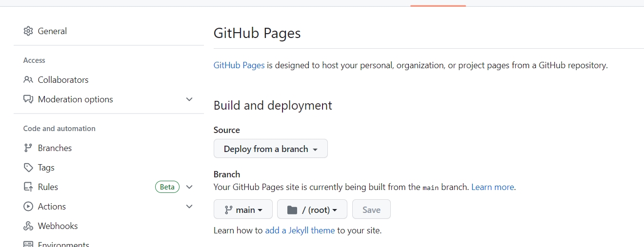Viewport: 644px width, 247px height.
Task: Click the branch icon in main selector
Action: pos(228,210)
